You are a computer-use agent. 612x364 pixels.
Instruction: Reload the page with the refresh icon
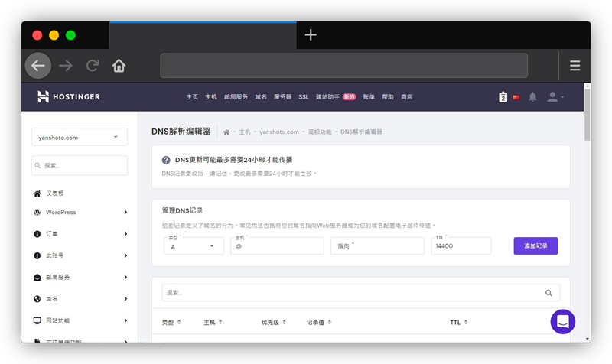(x=93, y=66)
